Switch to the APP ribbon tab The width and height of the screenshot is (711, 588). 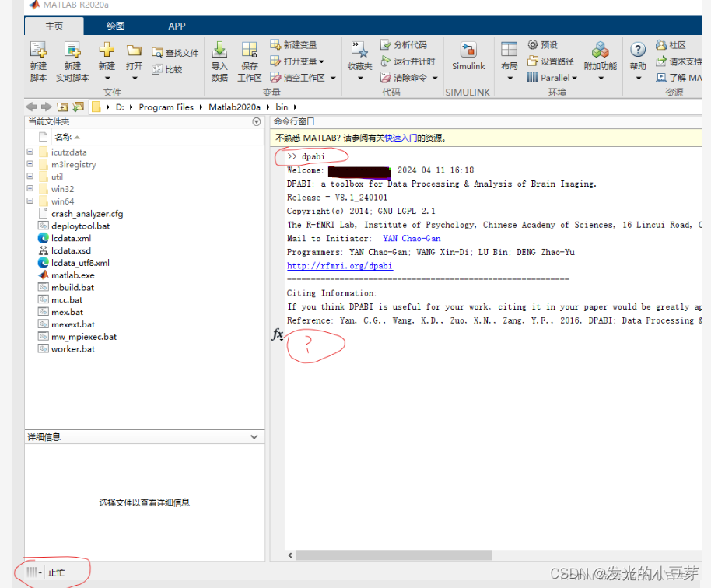coord(177,25)
